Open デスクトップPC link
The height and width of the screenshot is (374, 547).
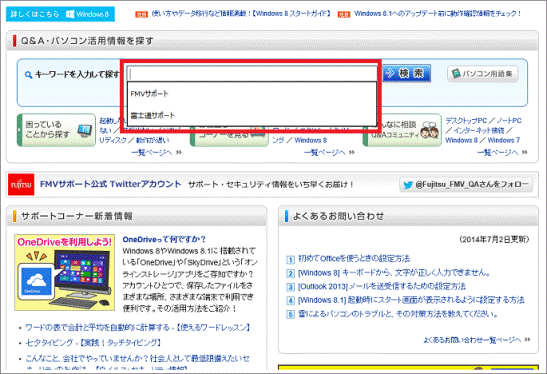[x=466, y=121]
